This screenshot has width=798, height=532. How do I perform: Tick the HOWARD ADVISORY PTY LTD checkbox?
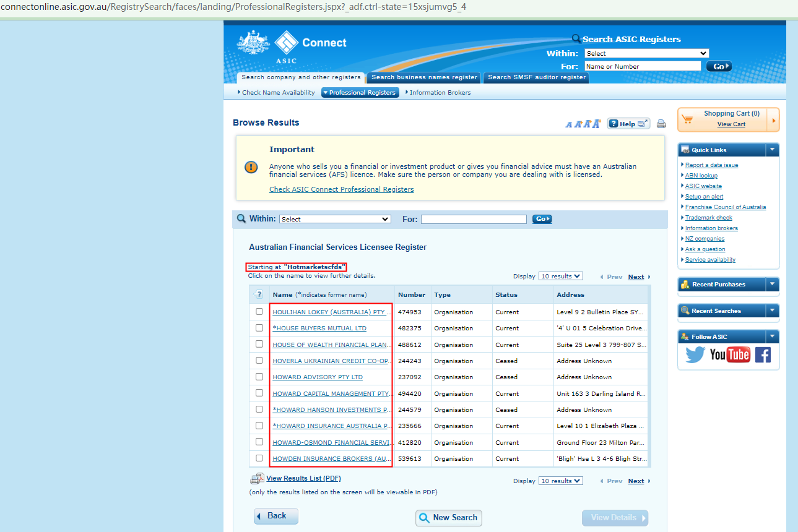pos(259,377)
